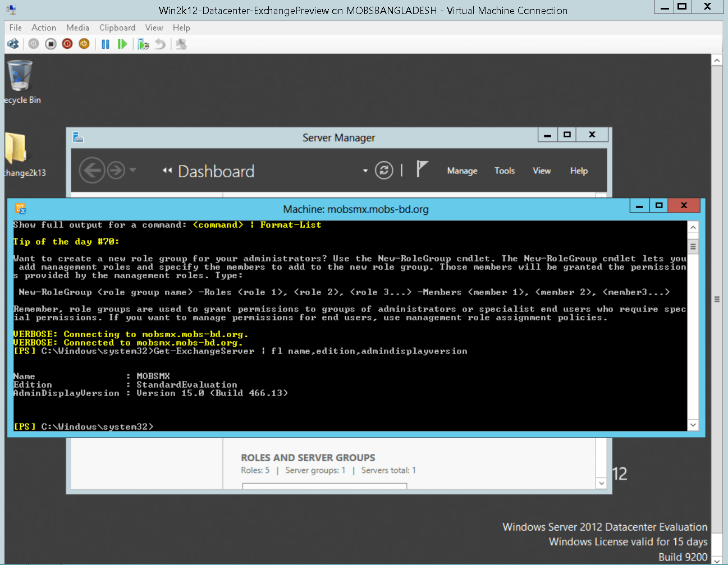Open Server Manager navigation history dropdown
The width and height of the screenshot is (728, 565).
pyautogui.click(x=133, y=169)
